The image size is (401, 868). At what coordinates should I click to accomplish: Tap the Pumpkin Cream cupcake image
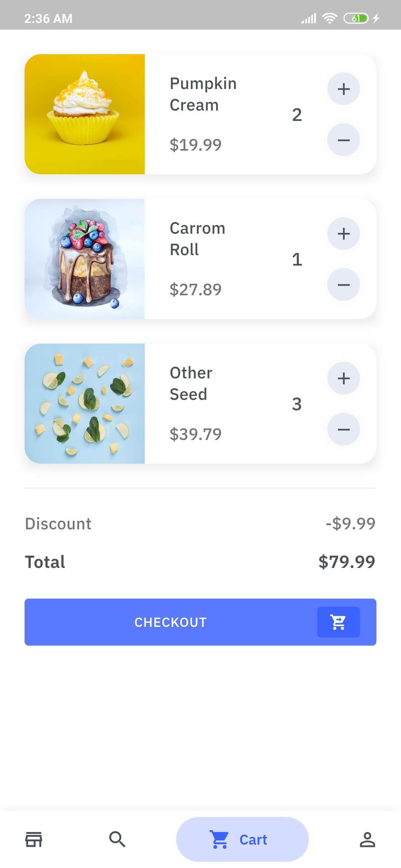coord(85,114)
